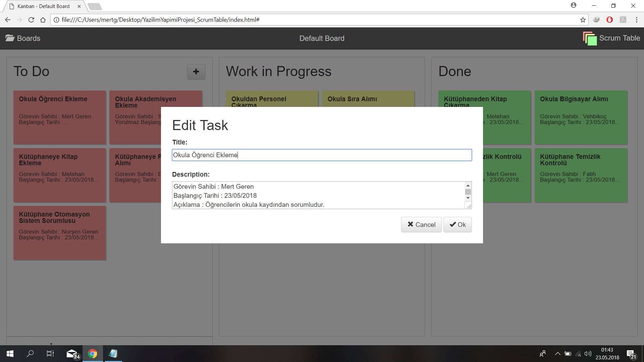
Task: Click Chrome icon in the taskbar
Action: [x=93, y=354]
